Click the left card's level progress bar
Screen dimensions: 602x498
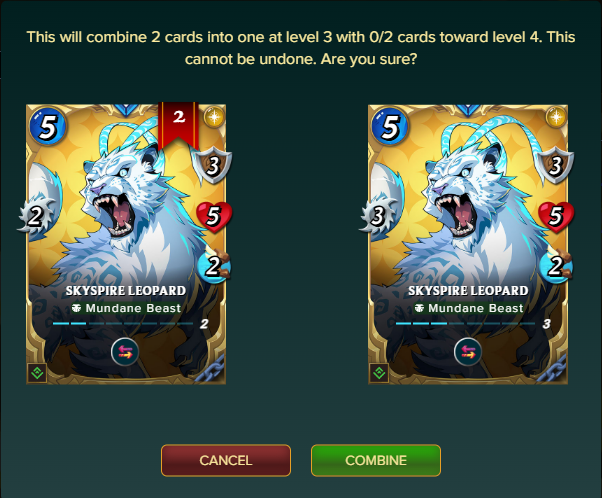point(123,324)
